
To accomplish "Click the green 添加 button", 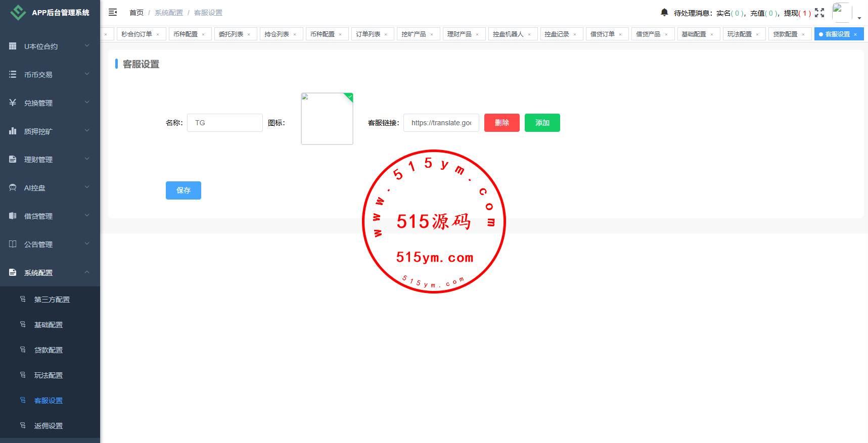I will (x=542, y=123).
